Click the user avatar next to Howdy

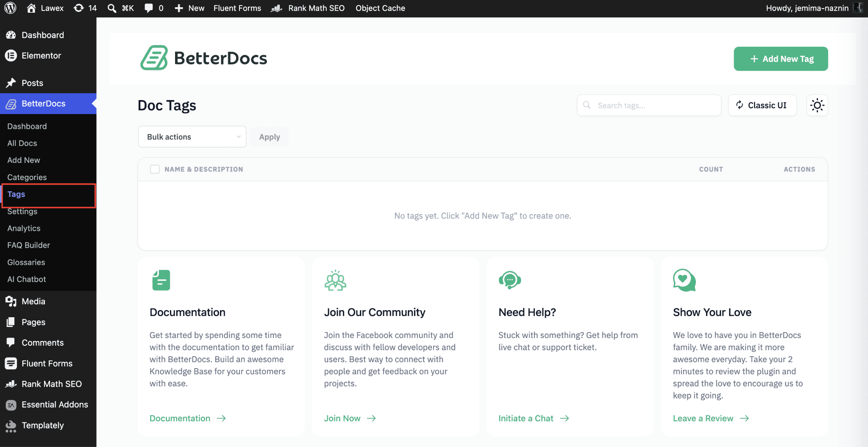[x=858, y=8]
